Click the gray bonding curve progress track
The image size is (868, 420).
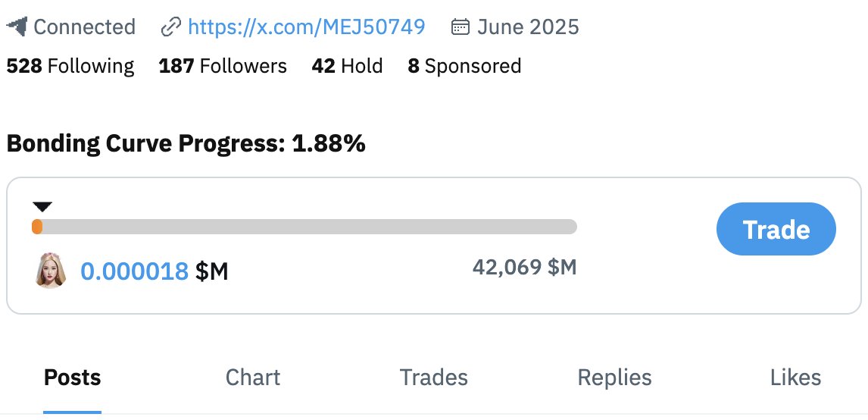[304, 227]
